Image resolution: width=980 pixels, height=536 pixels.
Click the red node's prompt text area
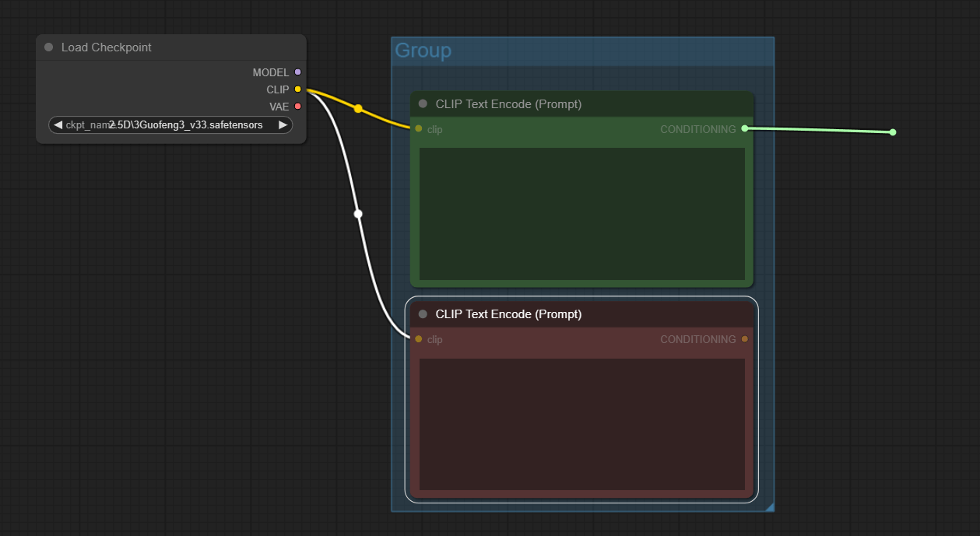pos(582,424)
